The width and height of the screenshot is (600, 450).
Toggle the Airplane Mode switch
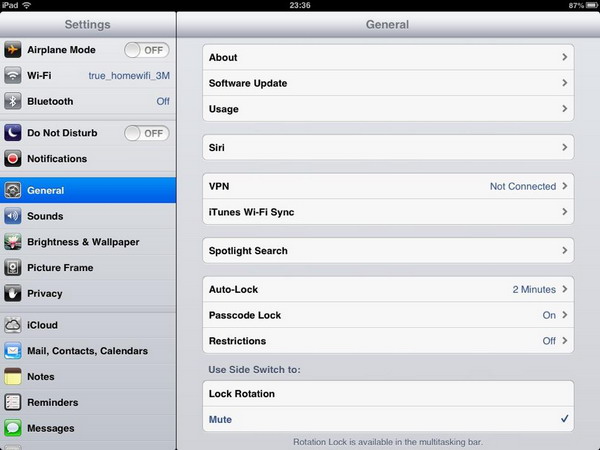[147, 50]
